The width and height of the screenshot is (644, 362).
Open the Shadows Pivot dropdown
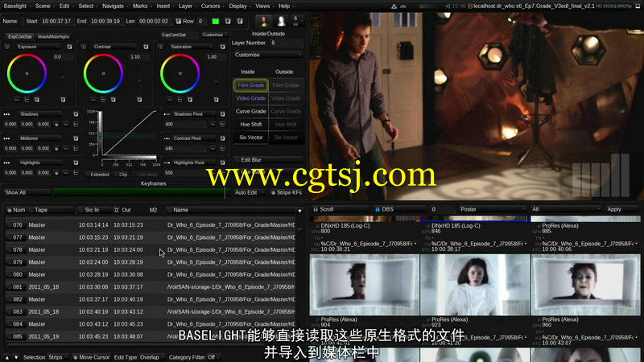coord(194,114)
